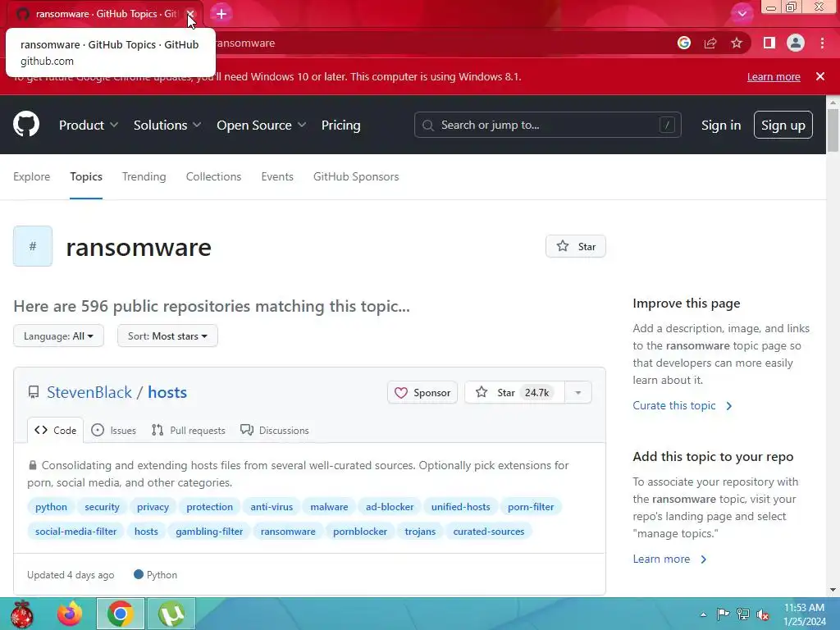The width and height of the screenshot is (840, 630).
Task: Toggle the Chrome side panel icon
Action: (x=769, y=43)
